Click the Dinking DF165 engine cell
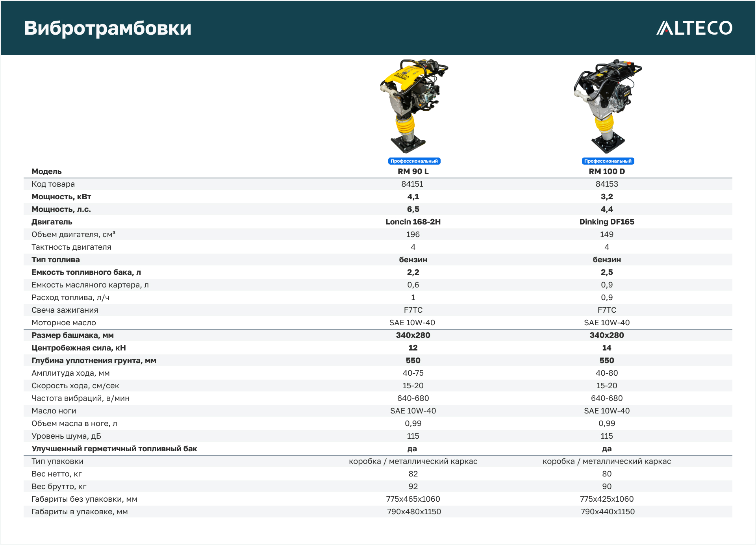This screenshot has width=756, height=545. (x=606, y=222)
